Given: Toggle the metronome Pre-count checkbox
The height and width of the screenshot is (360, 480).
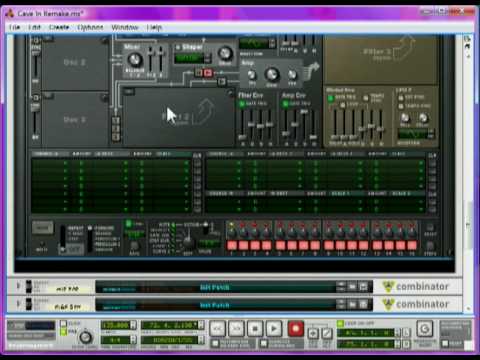Looking at the screenshot, I should tap(63, 332).
